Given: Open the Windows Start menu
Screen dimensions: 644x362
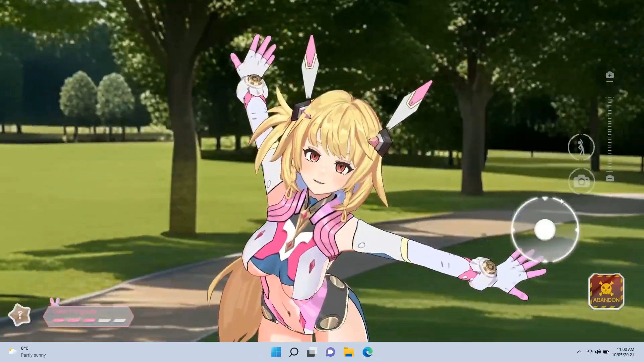Looking at the screenshot, I should coord(276,352).
